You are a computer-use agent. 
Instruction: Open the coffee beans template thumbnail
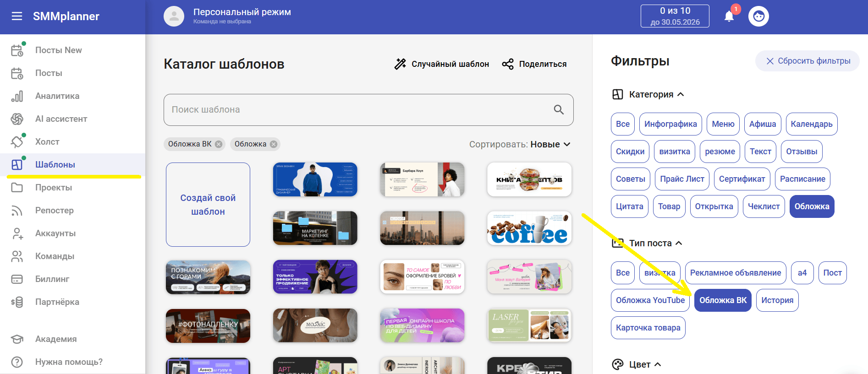529,228
